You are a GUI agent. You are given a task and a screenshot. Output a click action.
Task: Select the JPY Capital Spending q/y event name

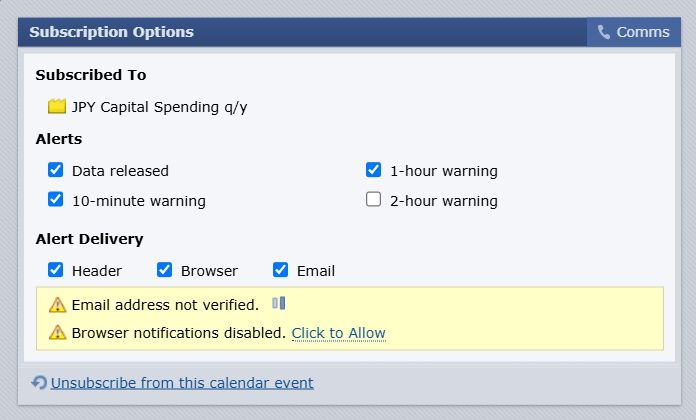(x=160, y=107)
